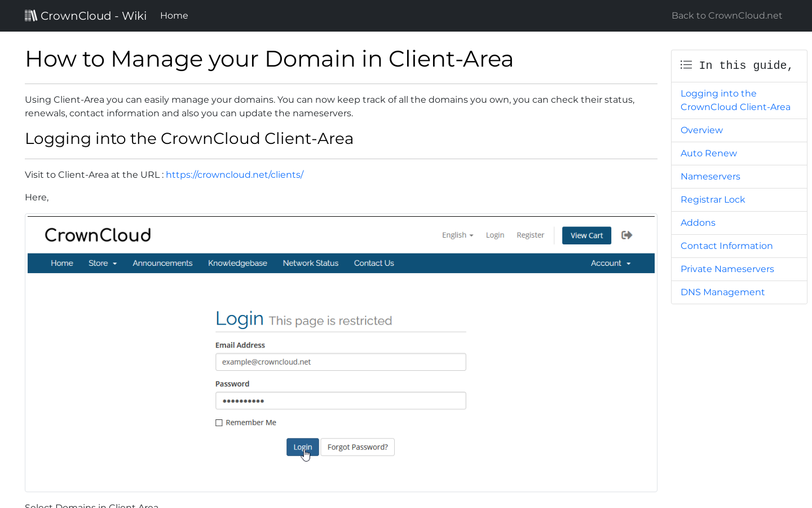Viewport: 812px width, 508px height.
Task: Open the English language dropdown
Action: pos(457,235)
